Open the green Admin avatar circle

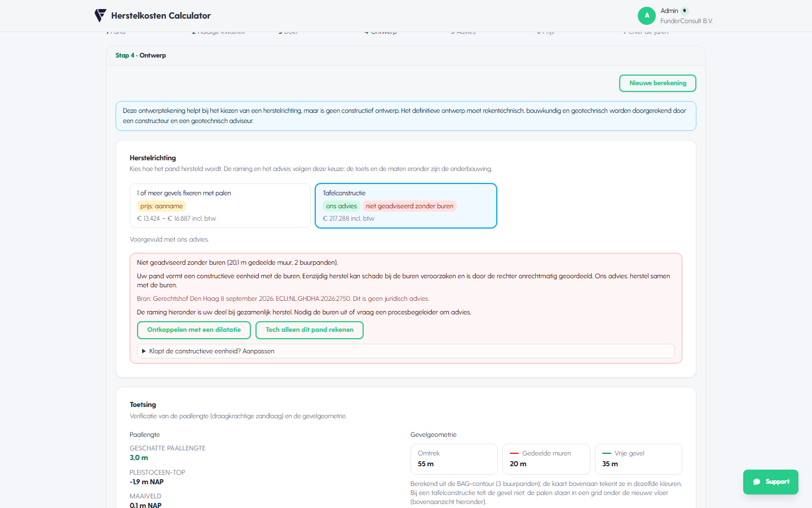(647, 16)
